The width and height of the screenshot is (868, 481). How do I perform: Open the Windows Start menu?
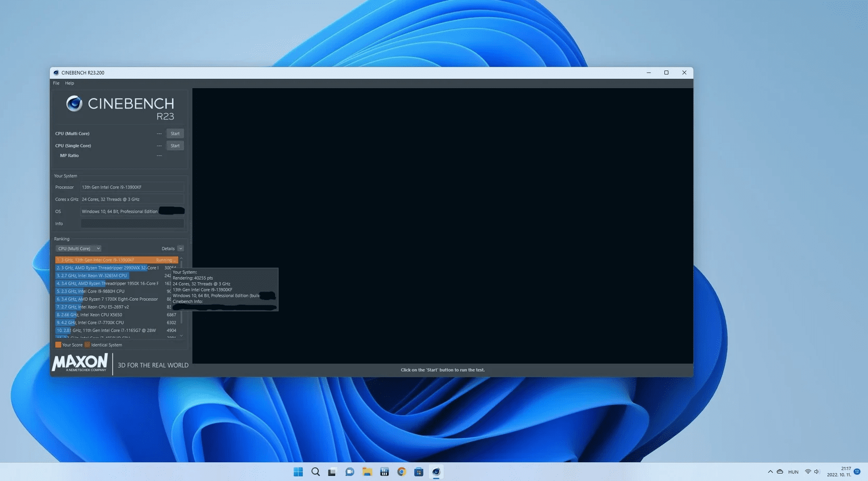298,472
